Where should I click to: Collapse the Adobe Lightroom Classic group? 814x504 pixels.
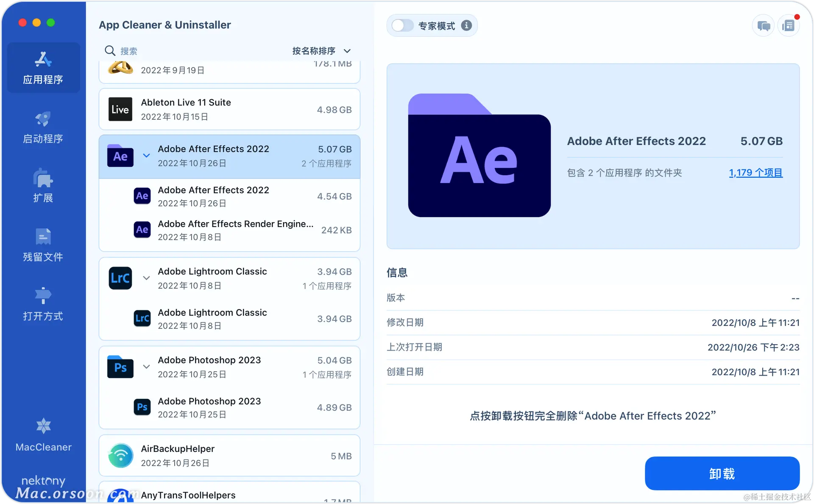click(x=146, y=278)
